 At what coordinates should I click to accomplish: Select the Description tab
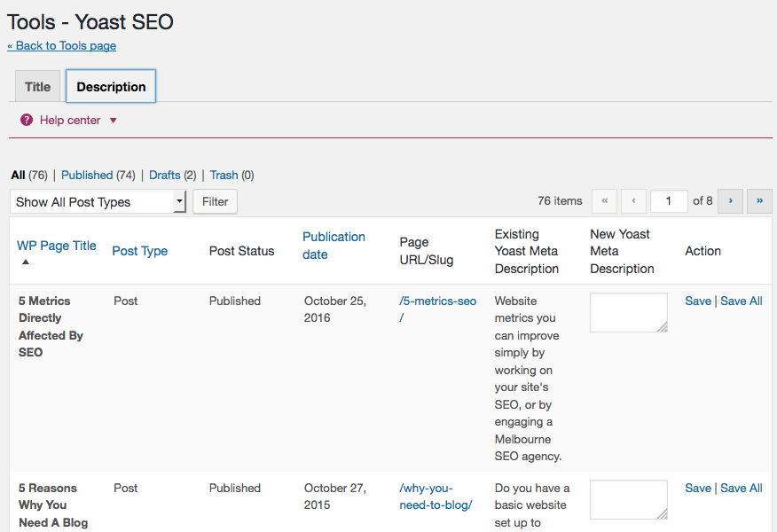tap(111, 87)
